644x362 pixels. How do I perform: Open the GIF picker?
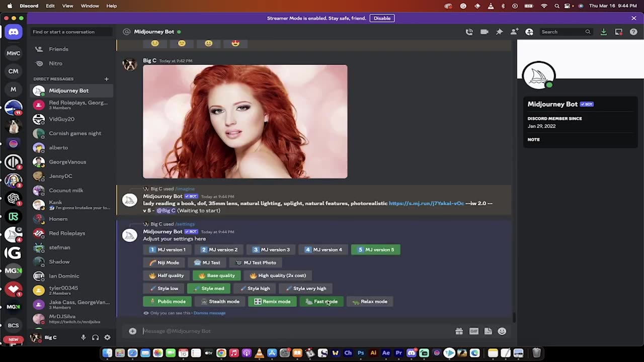(473, 331)
